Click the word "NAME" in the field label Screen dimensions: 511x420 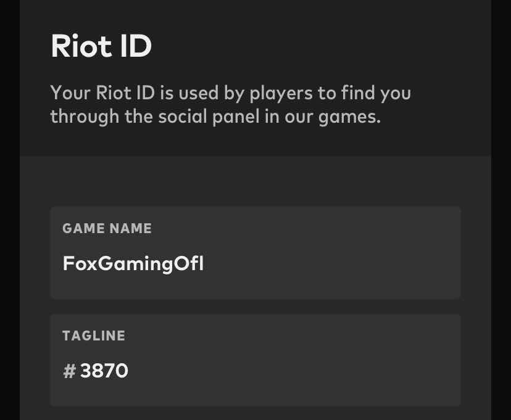[x=130, y=228]
